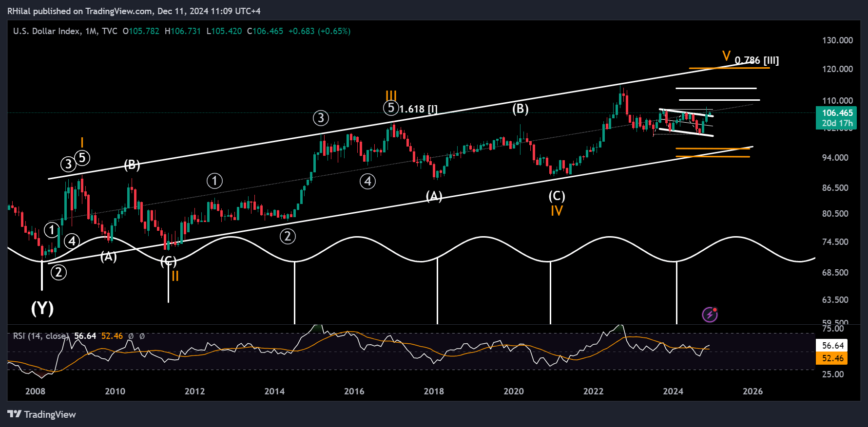This screenshot has height=427, width=868.
Task: Click the 94.000 price scale label
Action: 835,158
